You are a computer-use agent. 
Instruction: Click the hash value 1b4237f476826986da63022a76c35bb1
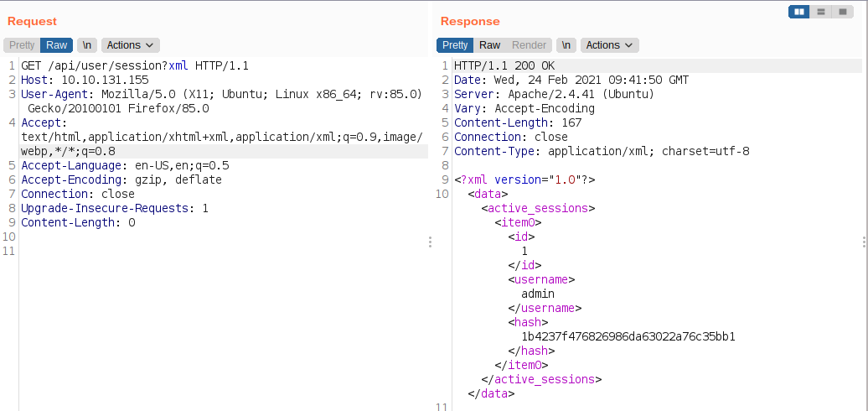coord(628,337)
